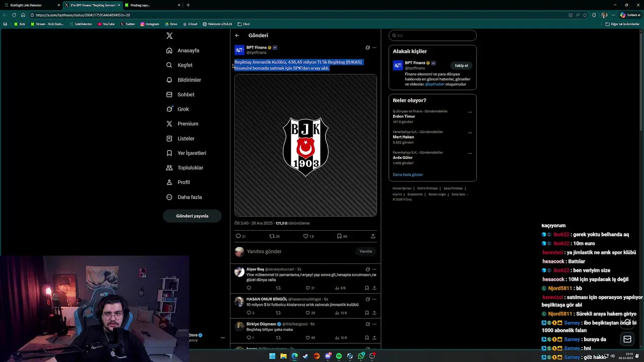The image size is (644, 362).
Task: Open the YouTube bookmark
Action: (x=106, y=24)
